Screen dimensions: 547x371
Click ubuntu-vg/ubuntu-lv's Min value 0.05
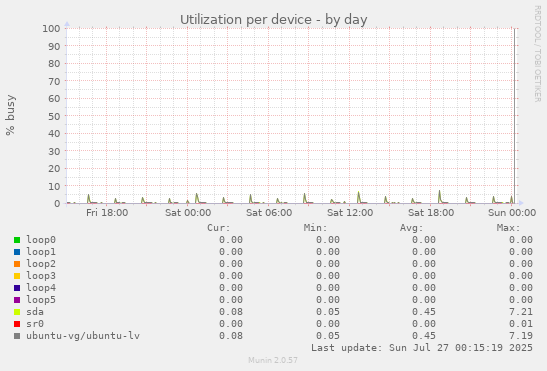[x=328, y=336]
